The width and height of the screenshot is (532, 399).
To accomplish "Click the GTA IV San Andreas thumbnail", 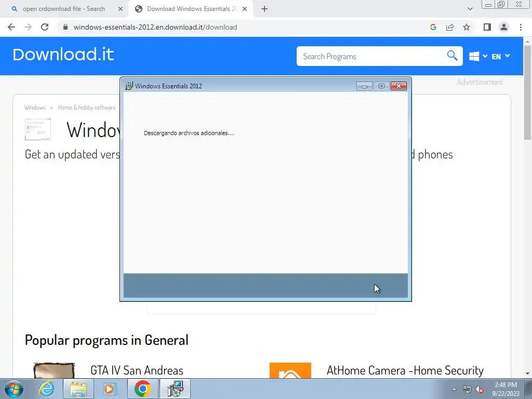I will pos(54,370).
